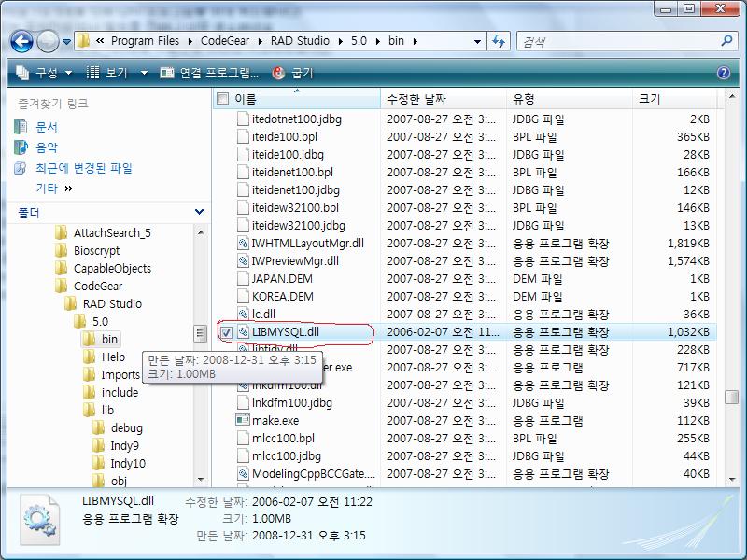
Task: Toggle the select-all checkbox in header
Action: (222, 99)
